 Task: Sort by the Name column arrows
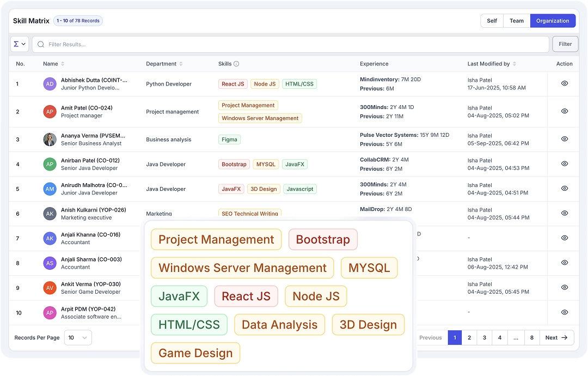63,64
